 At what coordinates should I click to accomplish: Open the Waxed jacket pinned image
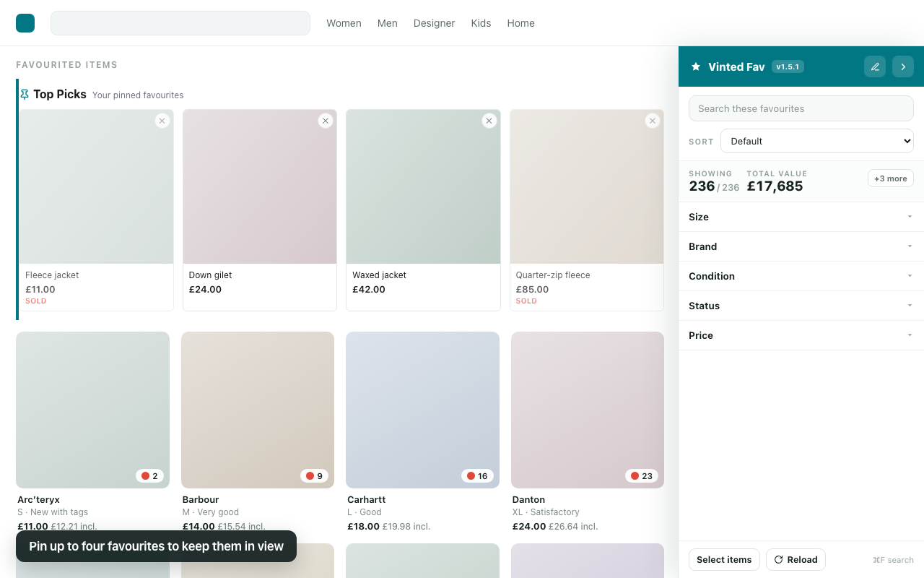[423, 186]
